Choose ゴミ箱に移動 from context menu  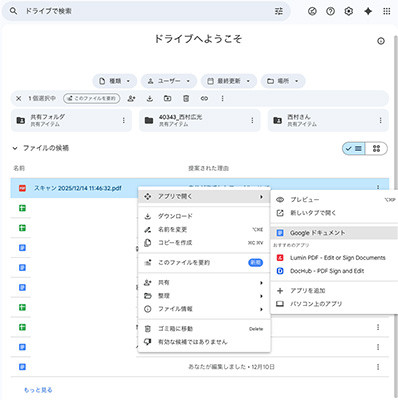204,329
